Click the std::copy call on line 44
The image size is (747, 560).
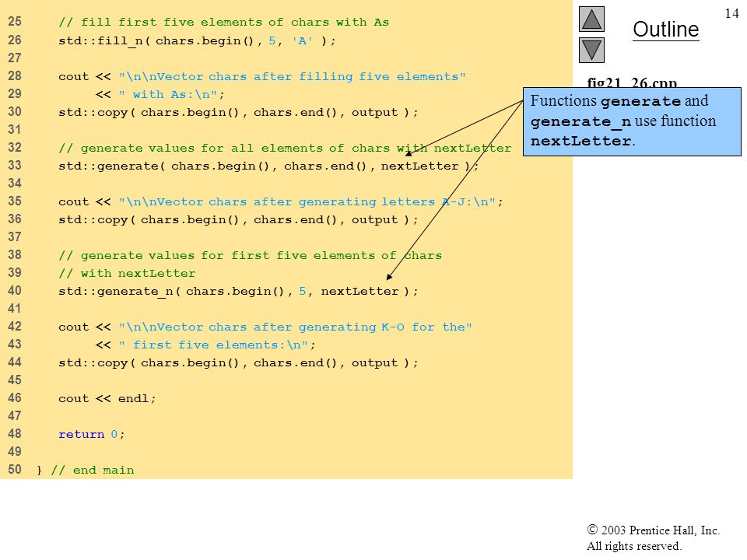(238, 363)
